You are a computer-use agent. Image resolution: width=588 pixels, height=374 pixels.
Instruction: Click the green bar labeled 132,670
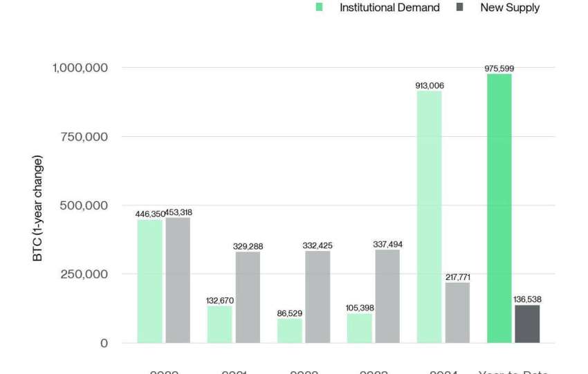coord(219,324)
